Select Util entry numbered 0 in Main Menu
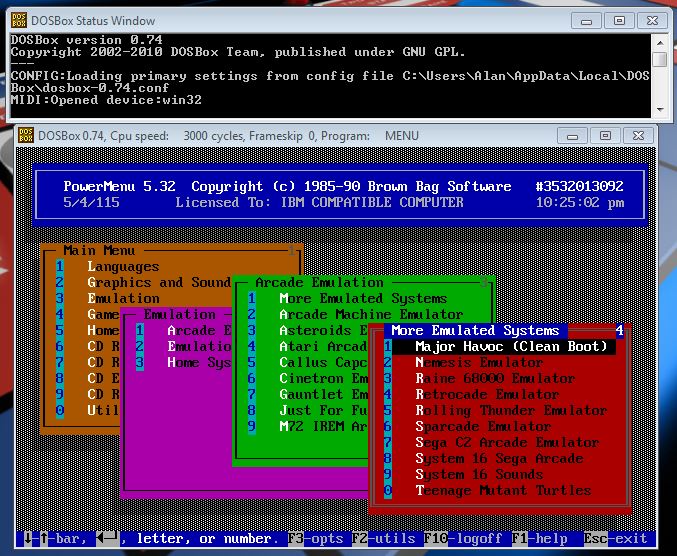677x556 pixels. (103, 410)
